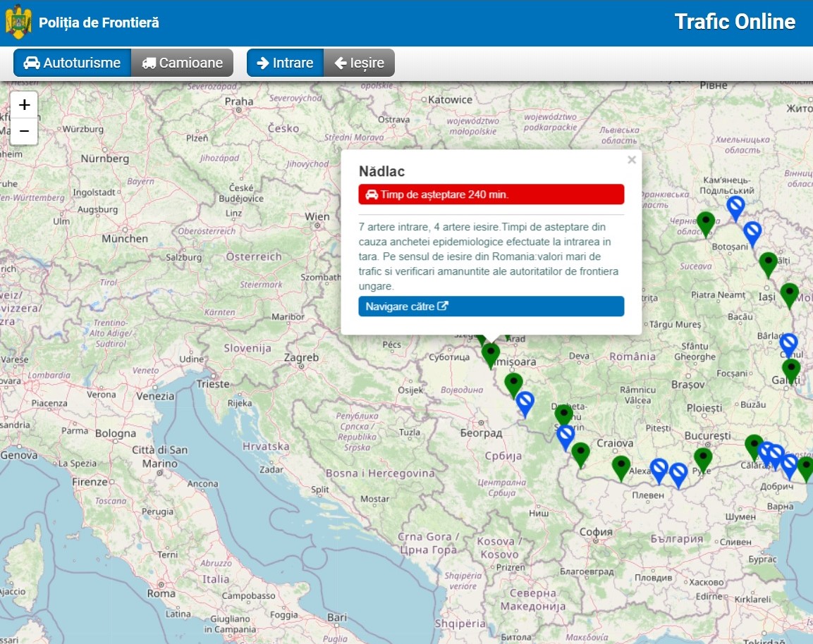Click the green marker southwest of Craiova

click(x=580, y=453)
